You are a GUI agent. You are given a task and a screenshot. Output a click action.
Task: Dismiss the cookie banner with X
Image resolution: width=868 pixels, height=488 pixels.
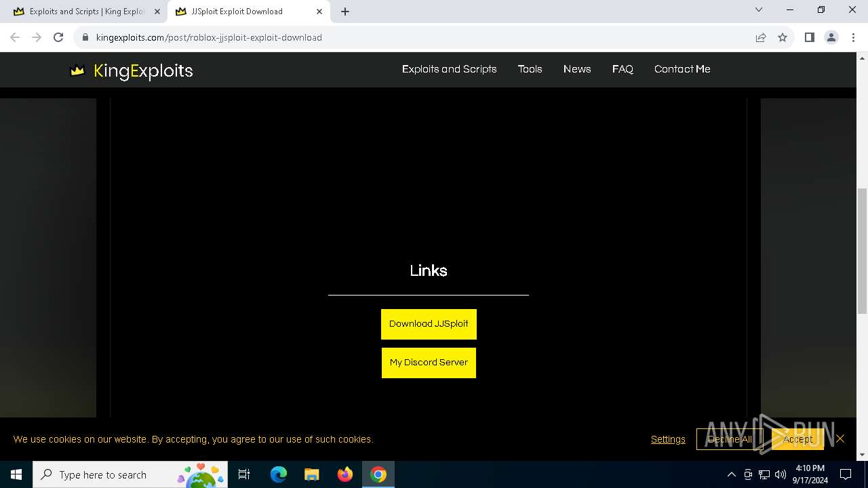pyautogui.click(x=840, y=439)
